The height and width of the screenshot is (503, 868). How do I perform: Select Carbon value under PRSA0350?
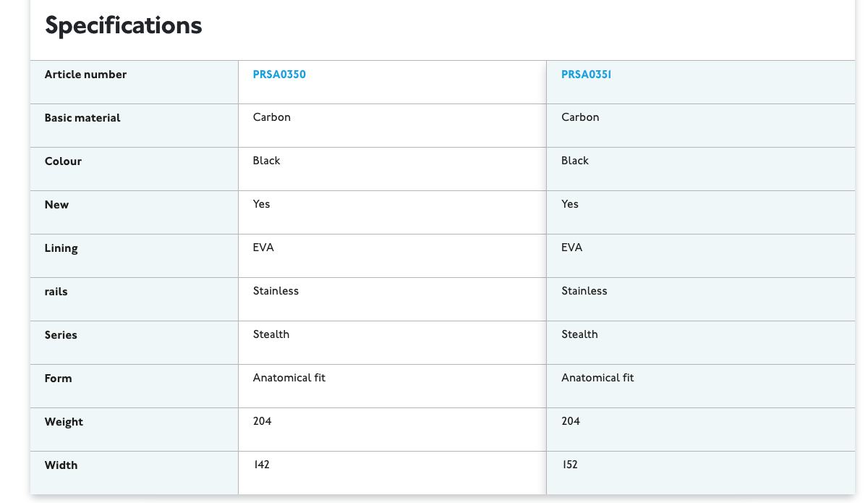pyautogui.click(x=271, y=117)
